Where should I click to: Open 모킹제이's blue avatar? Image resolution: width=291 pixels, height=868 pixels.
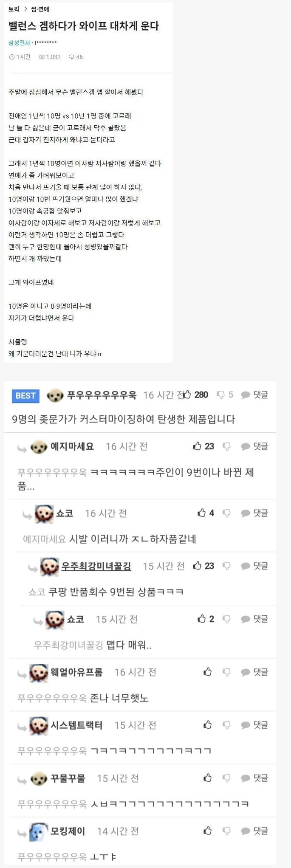point(39,831)
